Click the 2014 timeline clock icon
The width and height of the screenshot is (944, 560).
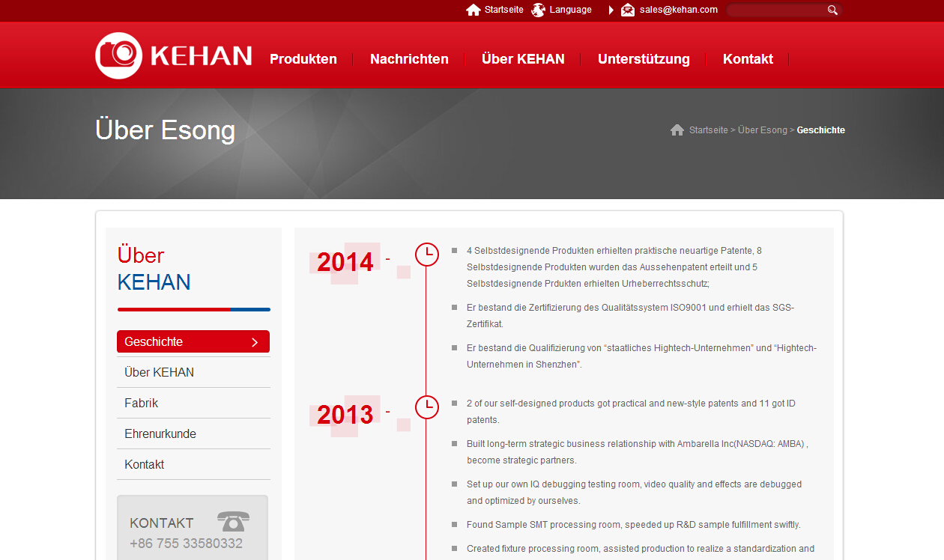pos(427,255)
